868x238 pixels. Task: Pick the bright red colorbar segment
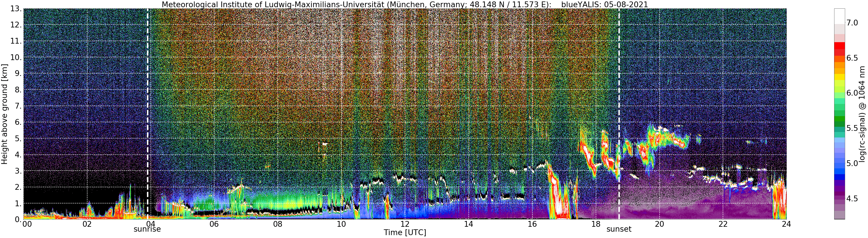click(x=839, y=45)
